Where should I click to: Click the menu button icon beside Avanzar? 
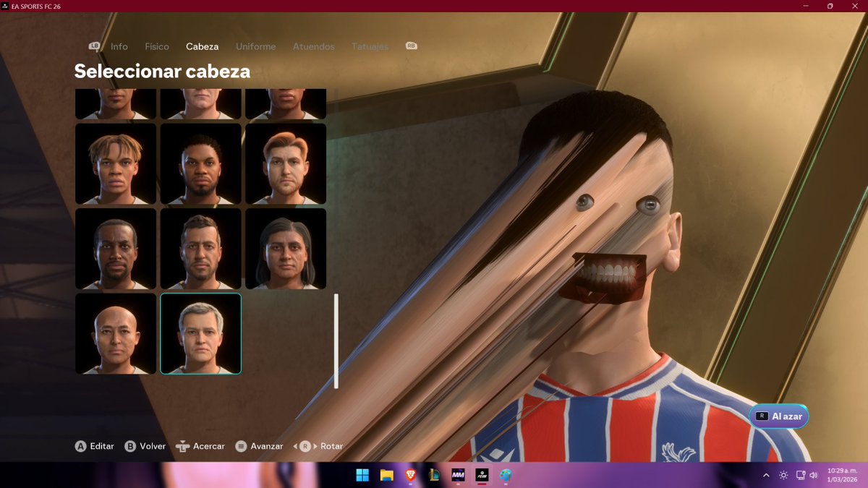pos(242,446)
